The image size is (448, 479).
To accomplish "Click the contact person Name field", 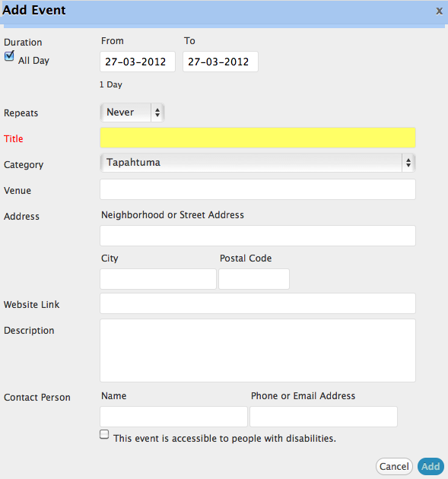I will point(173,417).
